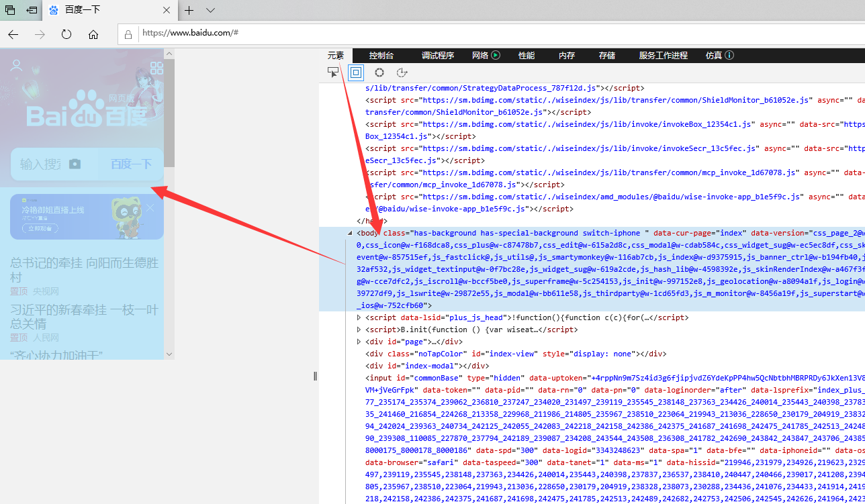865x504 pixels.
Task: Show site security lock information
Action: tap(128, 34)
